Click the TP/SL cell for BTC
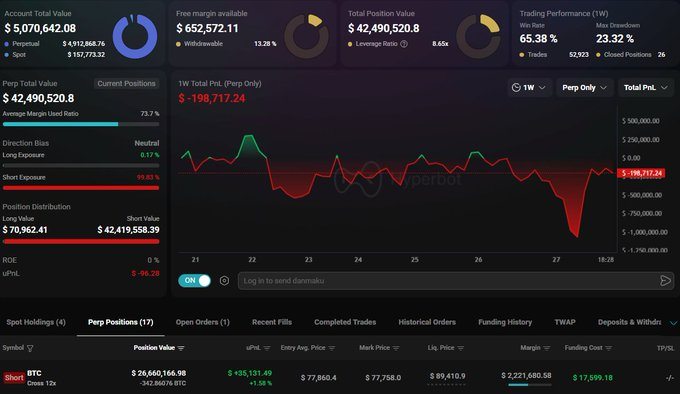 [x=670, y=378]
